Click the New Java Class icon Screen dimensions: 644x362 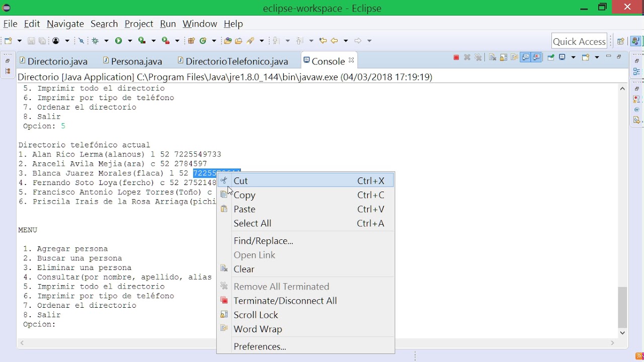point(203,41)
